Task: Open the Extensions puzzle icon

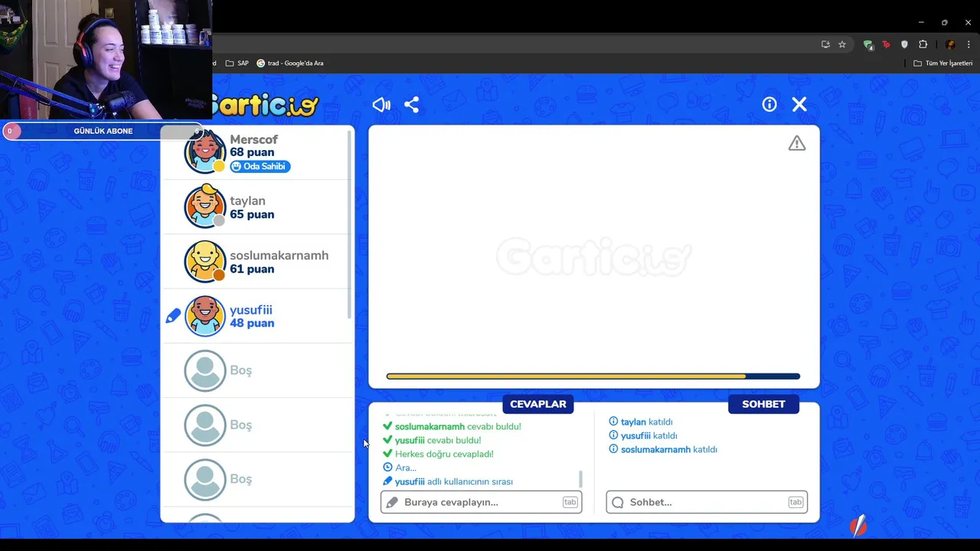Action: pyautogui.click(x=923, y=44)
